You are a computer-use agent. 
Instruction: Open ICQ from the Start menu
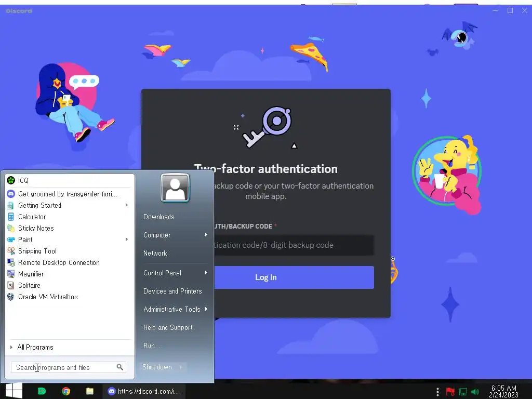tap(70, 180)
